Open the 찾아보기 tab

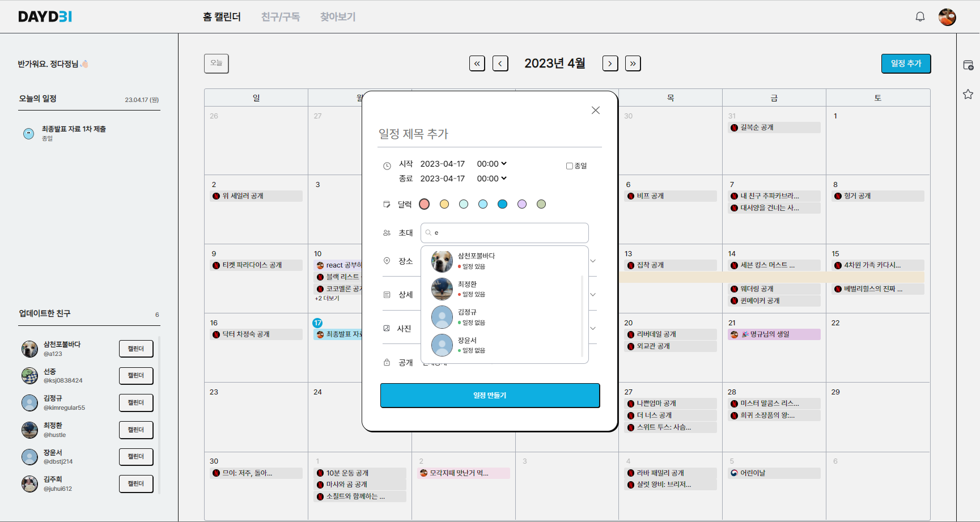coord(338,17)
